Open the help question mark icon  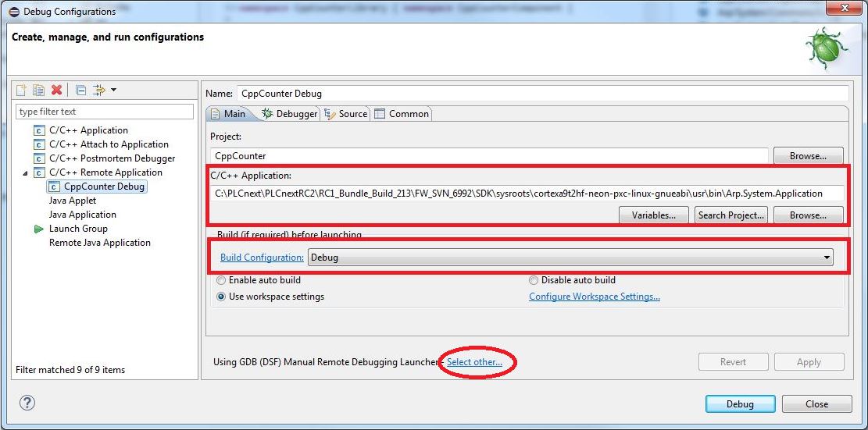(27, 403)
